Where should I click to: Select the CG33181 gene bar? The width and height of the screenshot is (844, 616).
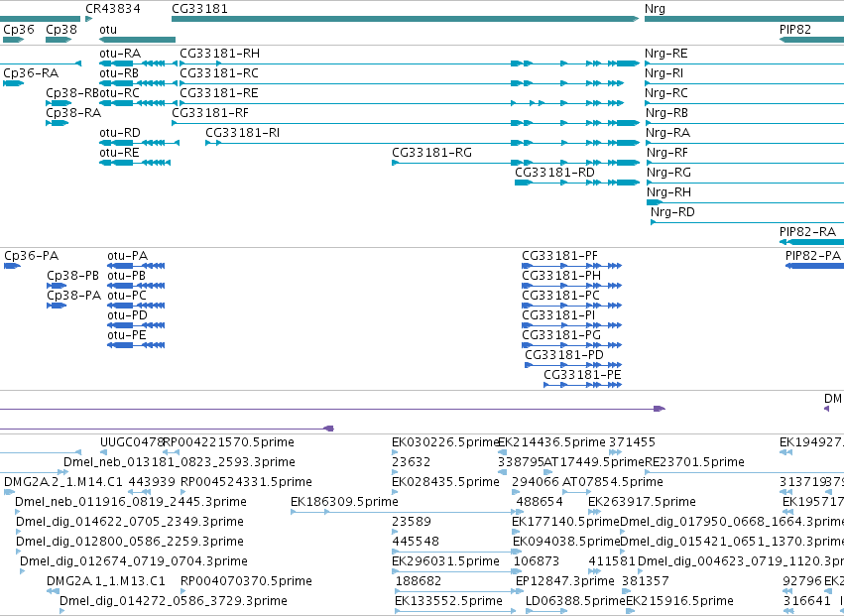(x=405, y=19)
